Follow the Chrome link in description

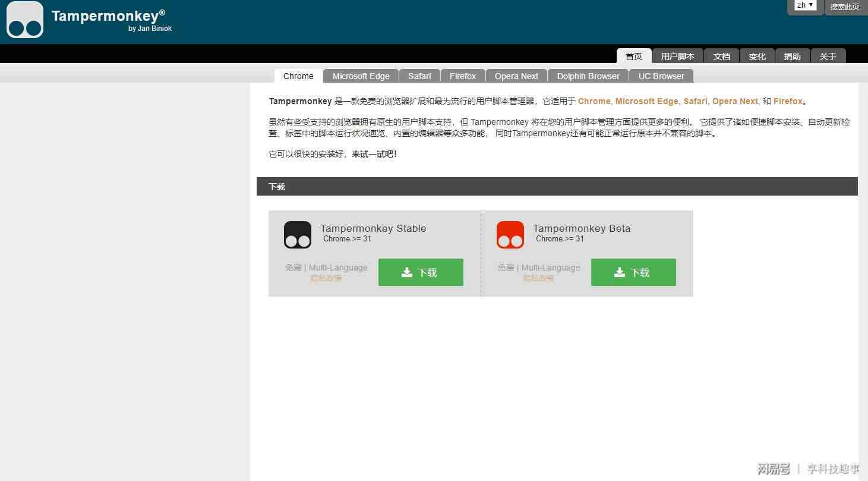pyautogui.click(x=594, y=101)
